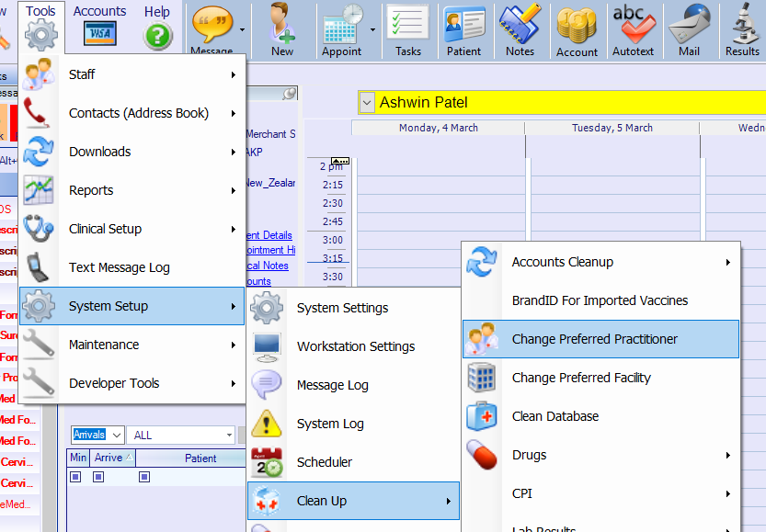766x532 pixels.
Task: Expand the Maintenance submenu
Action: [x=234, y=345]
